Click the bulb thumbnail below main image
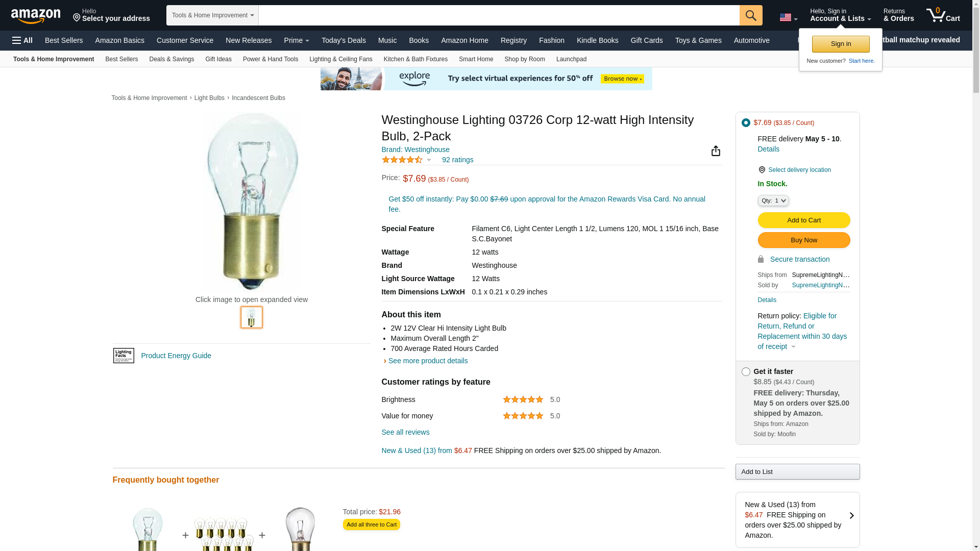 point(252,317)
